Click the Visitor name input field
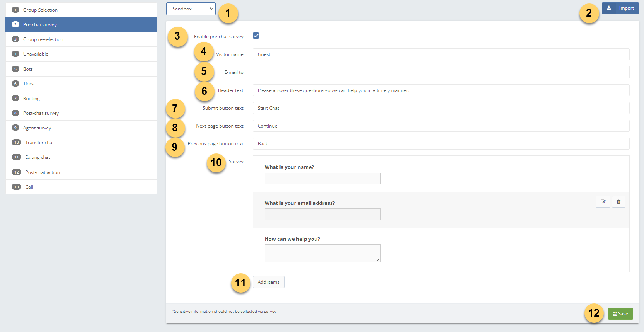The image size is (644, 332). [441, 54]
